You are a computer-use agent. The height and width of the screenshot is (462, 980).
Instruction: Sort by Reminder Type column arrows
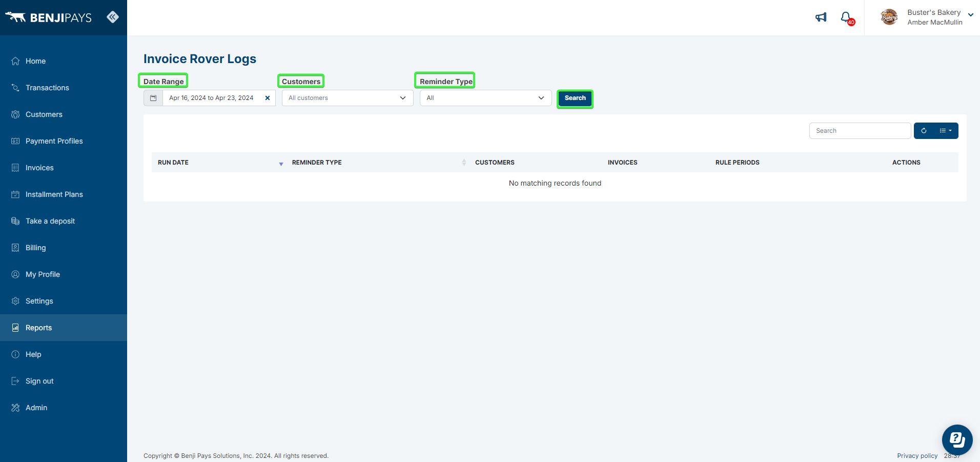pos(464,163)
